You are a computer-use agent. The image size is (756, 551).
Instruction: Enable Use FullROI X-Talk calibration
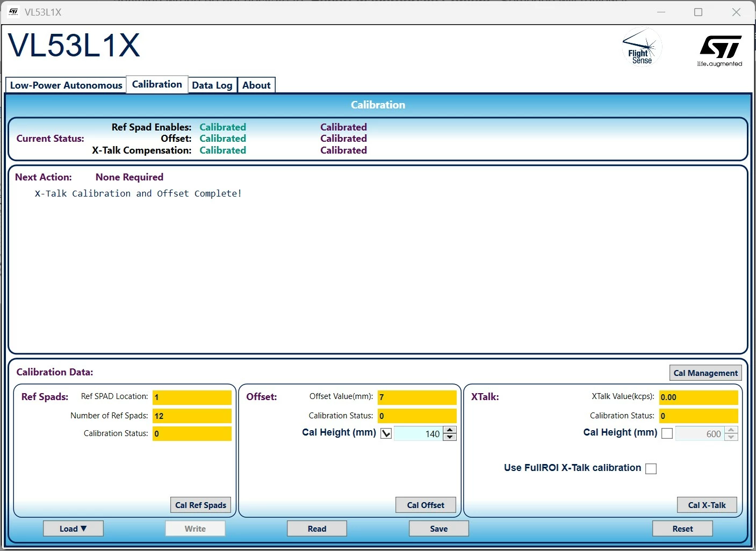[651, 469]
